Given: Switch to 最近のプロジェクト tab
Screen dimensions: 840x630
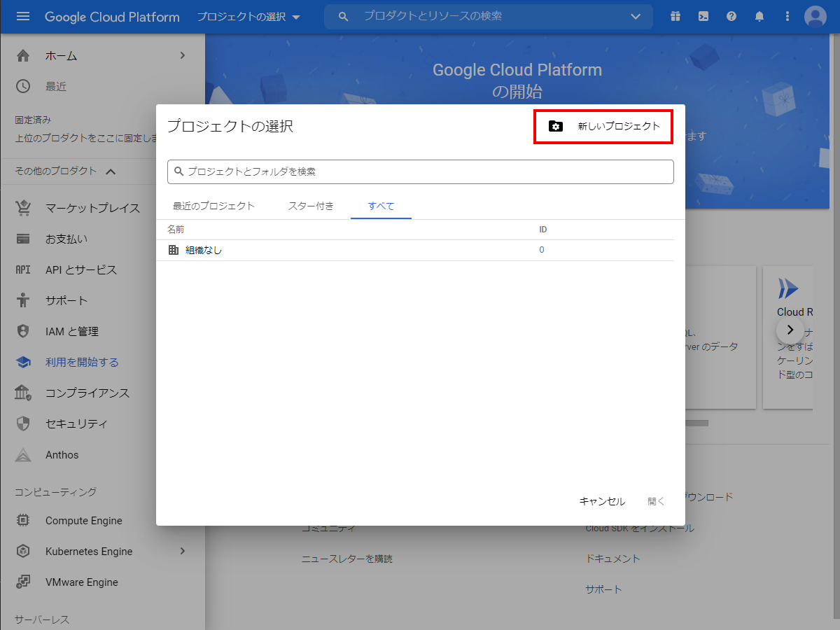Looking at the screenshot, I should click(214, 206).
